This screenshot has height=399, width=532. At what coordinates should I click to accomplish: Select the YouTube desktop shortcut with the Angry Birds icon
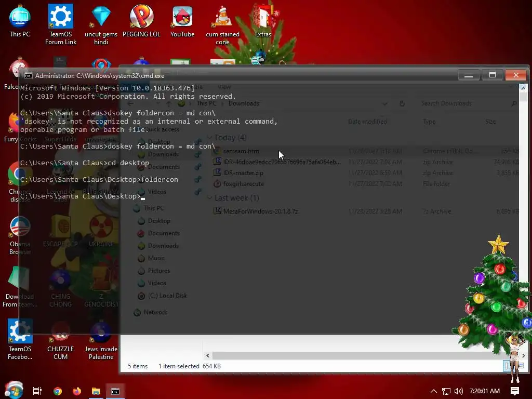coord(182,20)
